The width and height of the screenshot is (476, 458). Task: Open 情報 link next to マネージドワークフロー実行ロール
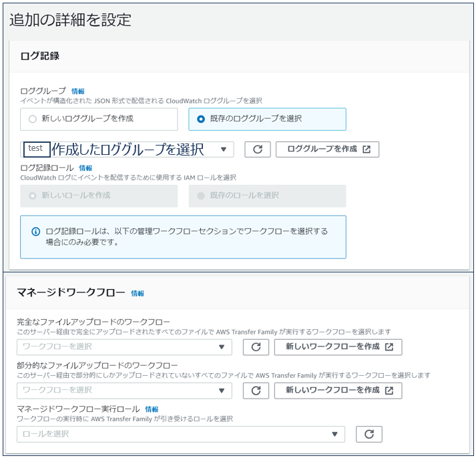coord(152,409)
